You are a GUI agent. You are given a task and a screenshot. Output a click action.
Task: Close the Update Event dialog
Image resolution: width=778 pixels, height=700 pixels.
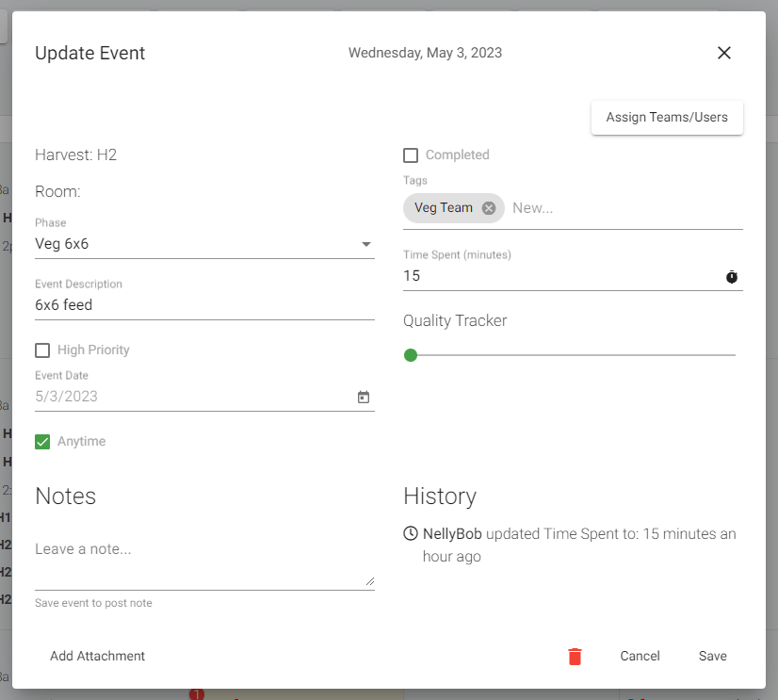point(724,53)
